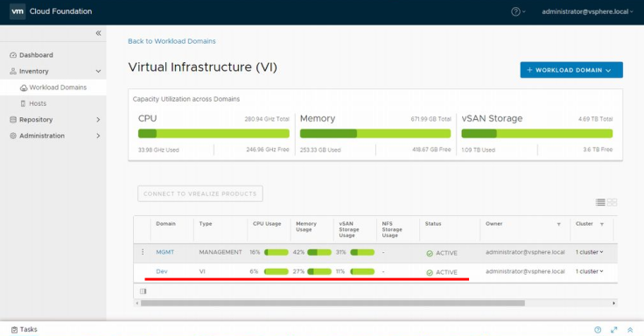Click the Tasks clipboard icon
The height and width of the screenshot is (336, 644).
(x=14, y=329)
